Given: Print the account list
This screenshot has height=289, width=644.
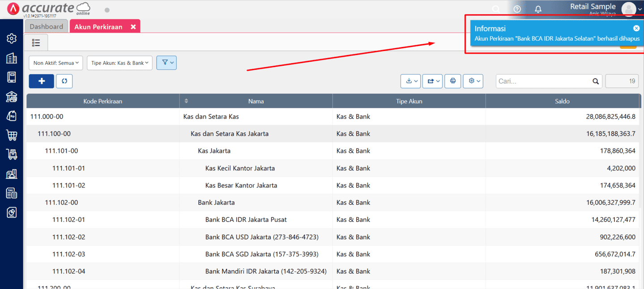Looking at the screenshot, I should click(453, 81).
